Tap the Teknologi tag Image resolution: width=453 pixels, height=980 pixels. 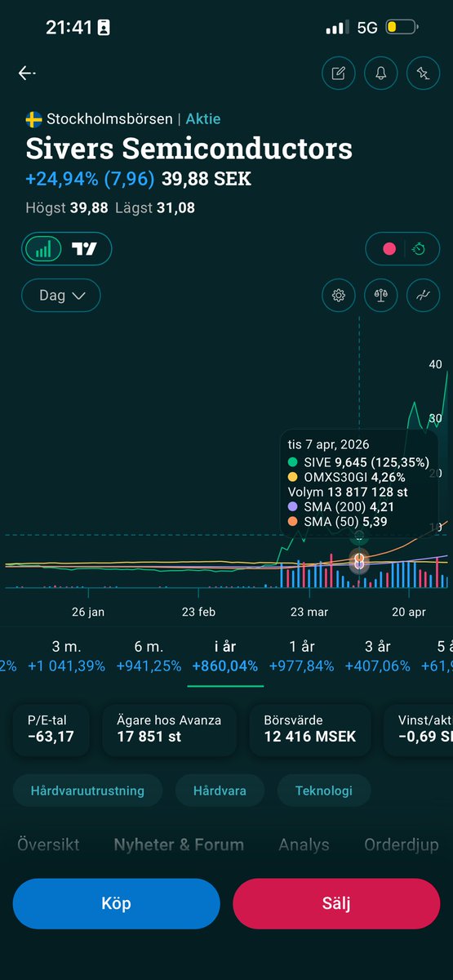324,791
